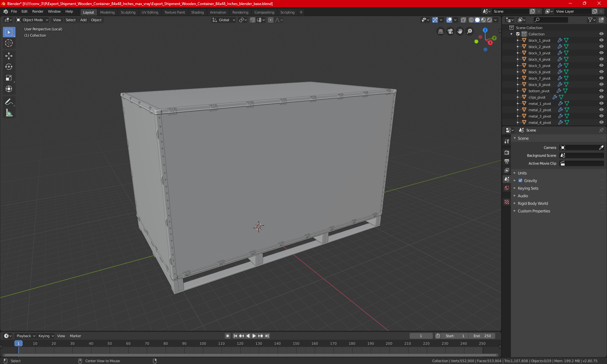Click the End frame 250 field
Screen dimensions: 607x364
tap(482, 336)
